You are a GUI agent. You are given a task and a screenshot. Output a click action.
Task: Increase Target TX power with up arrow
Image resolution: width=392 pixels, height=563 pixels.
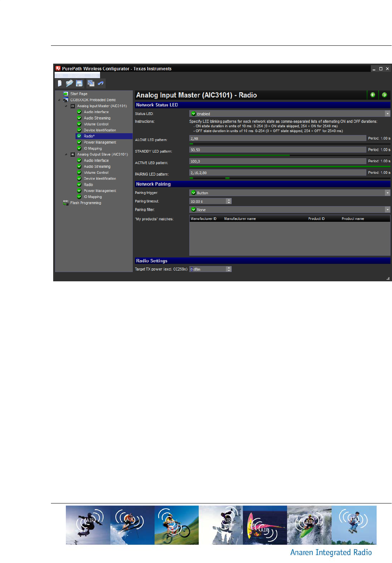click(229, 268)
